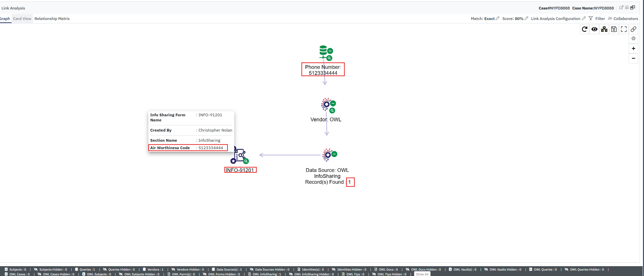Click the recenter graph target icon
The height and width of the screenshot is (276, 644).
[633, 39]
